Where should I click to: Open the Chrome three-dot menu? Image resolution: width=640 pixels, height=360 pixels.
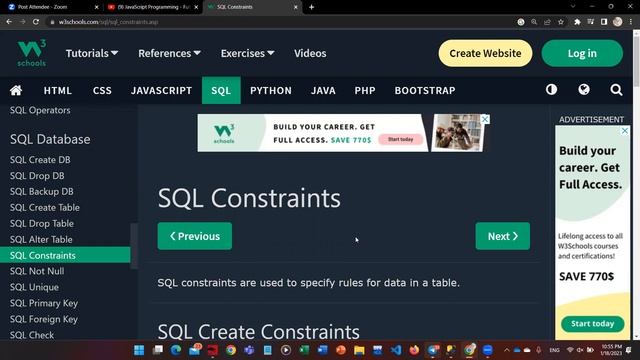coord(631,22)
